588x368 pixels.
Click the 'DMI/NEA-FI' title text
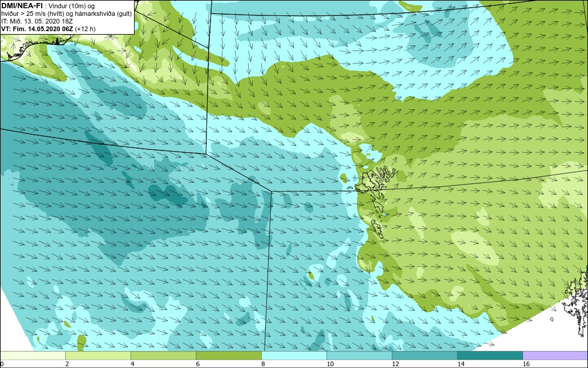[x=22, y=5]
